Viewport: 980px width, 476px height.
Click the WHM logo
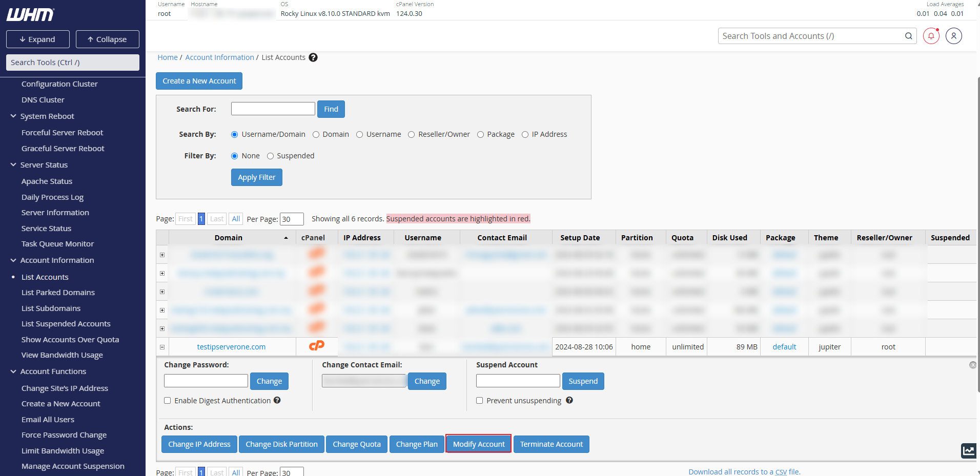tap(30, 15)
